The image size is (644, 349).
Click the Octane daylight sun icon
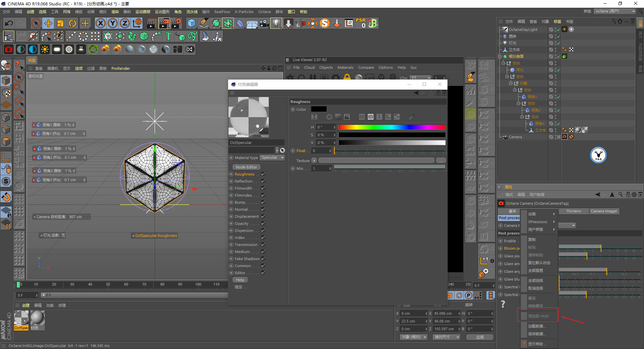45,49
